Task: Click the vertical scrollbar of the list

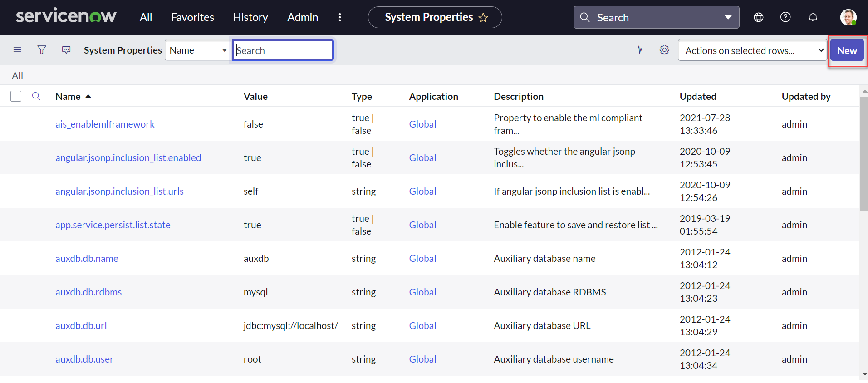Action: 863,154
